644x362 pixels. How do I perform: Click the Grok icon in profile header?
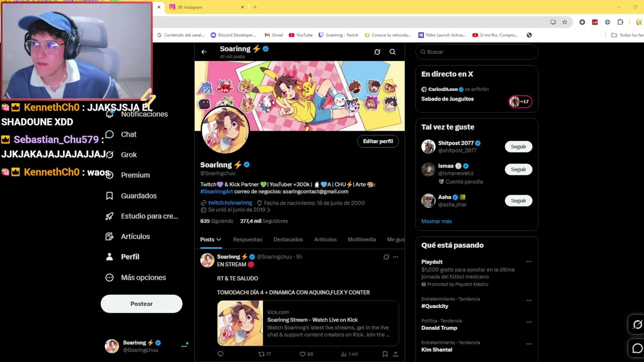[377, 52]
